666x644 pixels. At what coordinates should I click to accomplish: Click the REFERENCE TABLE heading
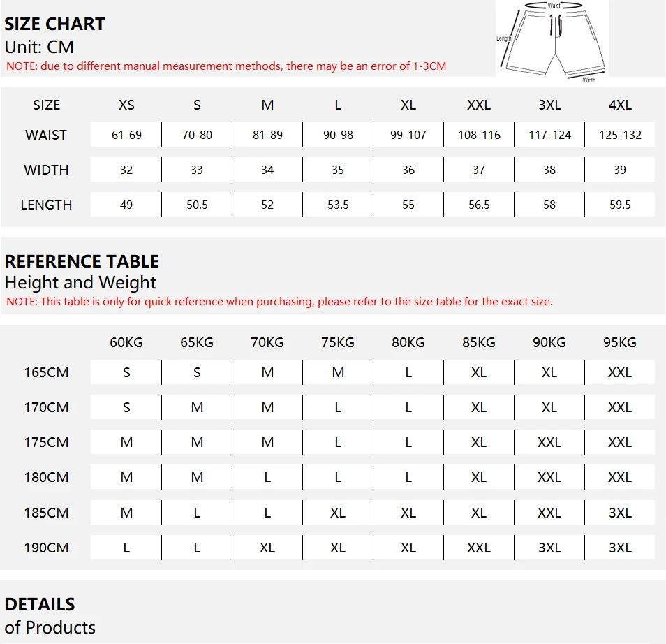point(82,261)
